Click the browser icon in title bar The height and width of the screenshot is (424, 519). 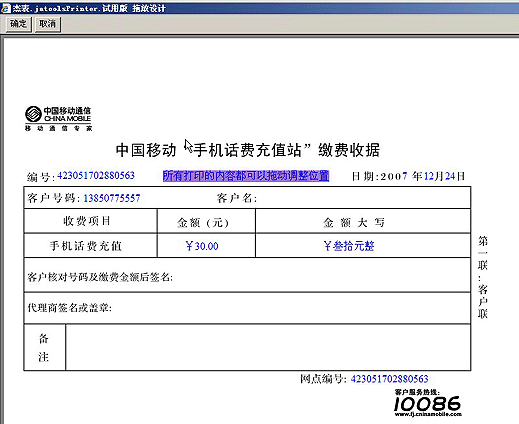click(6, 8)
